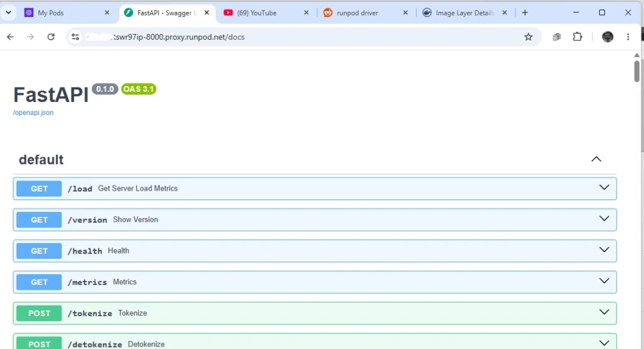
Task: Bookmark this page with the star icon
Action: click(528, 37)
